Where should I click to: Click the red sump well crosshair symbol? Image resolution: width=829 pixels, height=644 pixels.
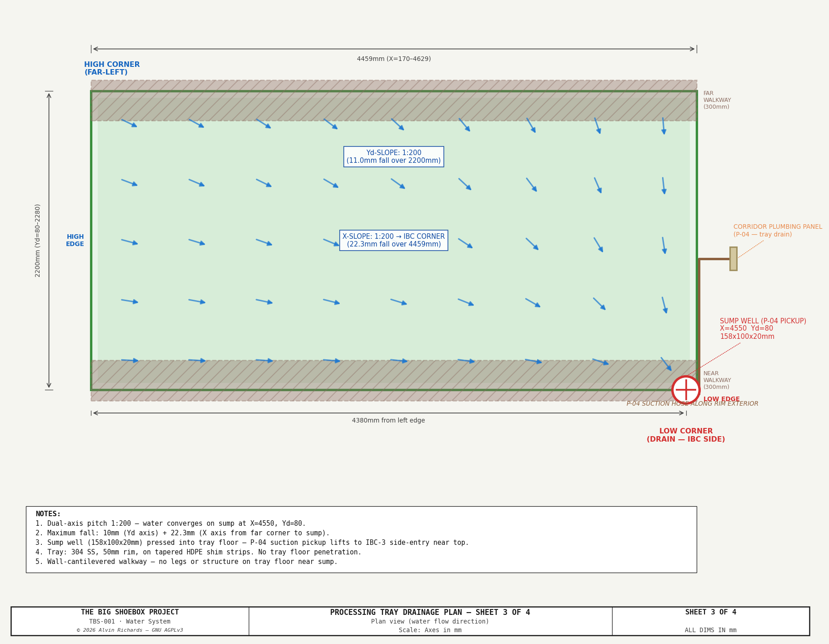(686, 390)
